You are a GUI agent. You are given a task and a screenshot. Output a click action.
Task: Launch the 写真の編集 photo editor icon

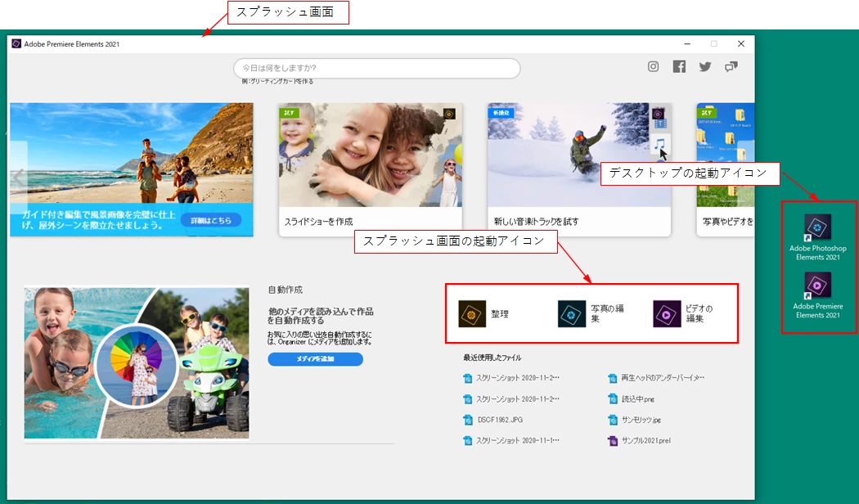coord(572,314)
